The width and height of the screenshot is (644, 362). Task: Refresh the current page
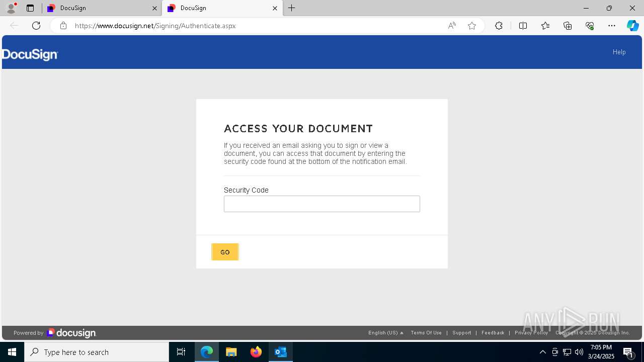(x=36, y=26)
